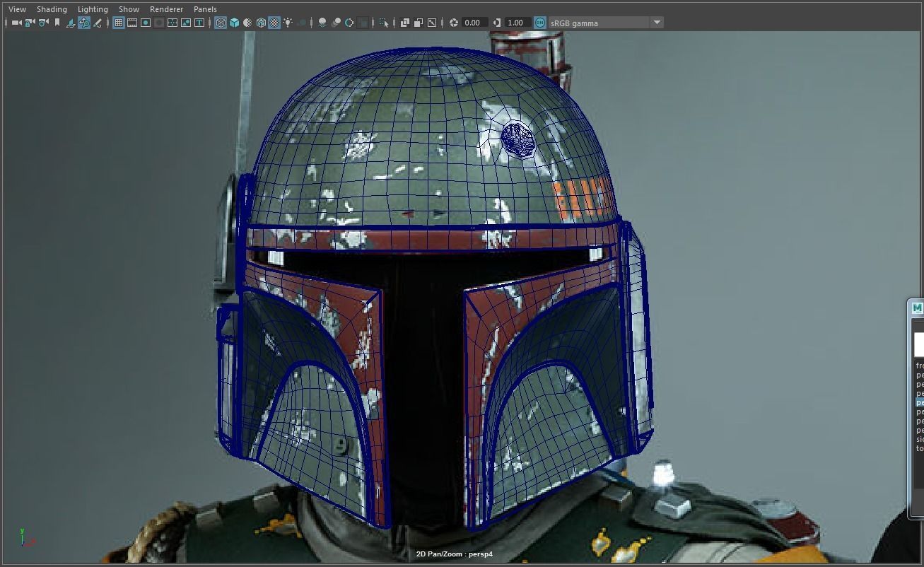Click the Gamma field showing 1.00
The height and width of the screenshot is (567, 924).
(x=517, y=23)
